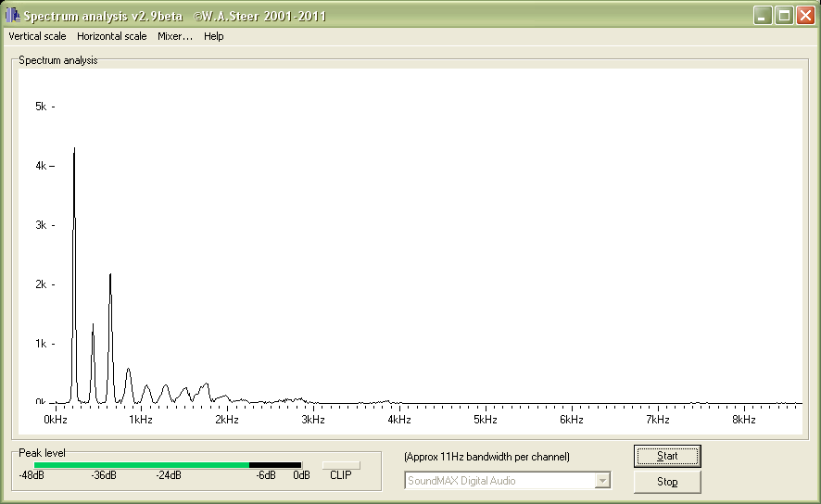
Task: Click the -48dB label on peak meter
Action: tap(32, 475)
